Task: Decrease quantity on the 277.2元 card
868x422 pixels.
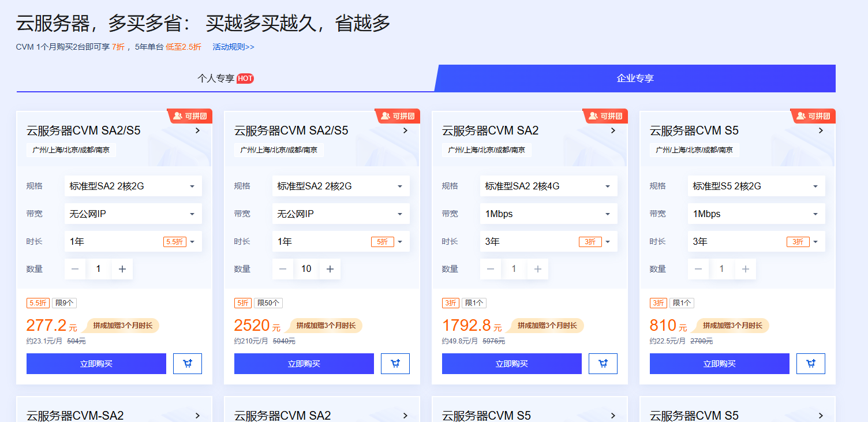Action: [75, 269]
